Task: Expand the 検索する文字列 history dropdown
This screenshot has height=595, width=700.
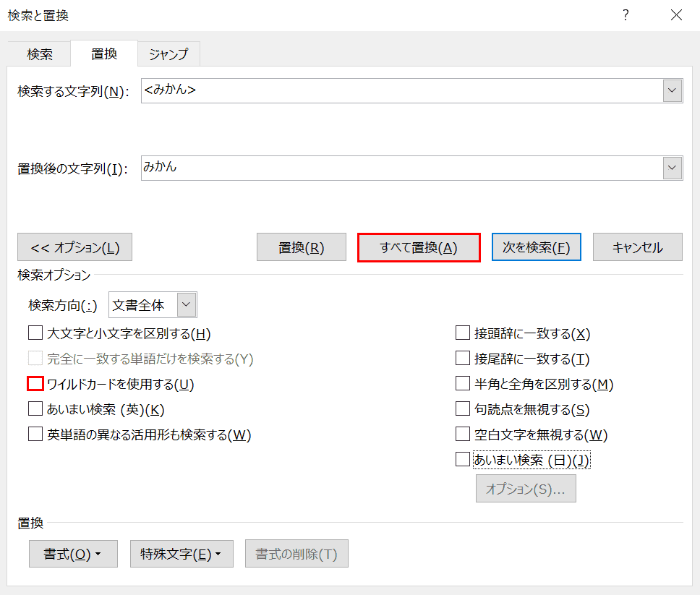Action: pyautogui.click(x=673, y=90)
